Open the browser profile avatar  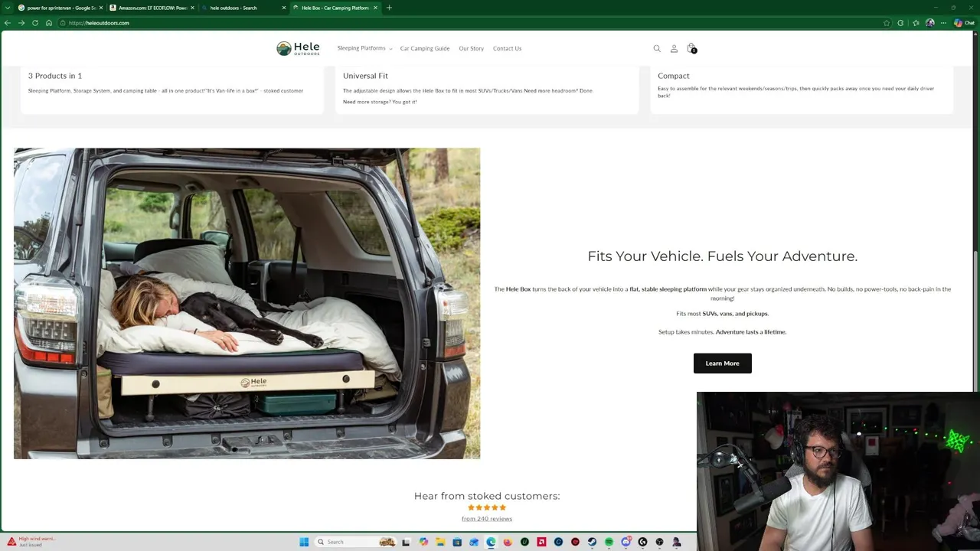pos(930,23)
